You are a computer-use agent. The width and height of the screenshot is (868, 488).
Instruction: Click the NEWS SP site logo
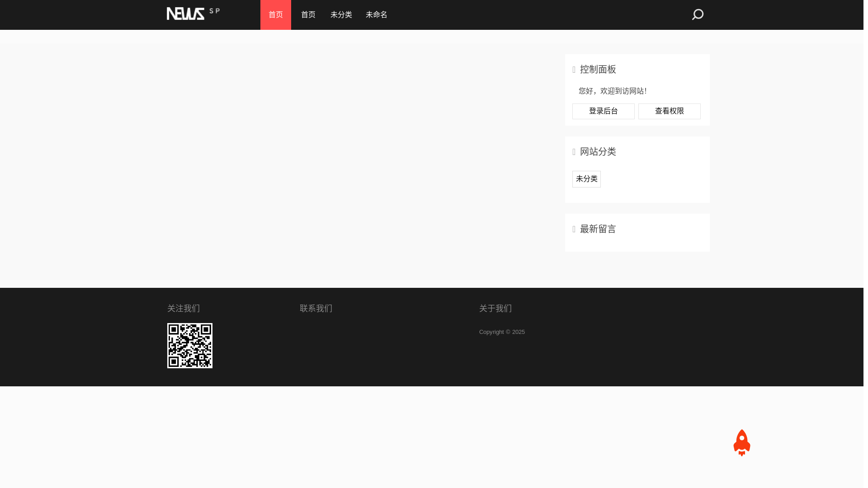(193, 14)
